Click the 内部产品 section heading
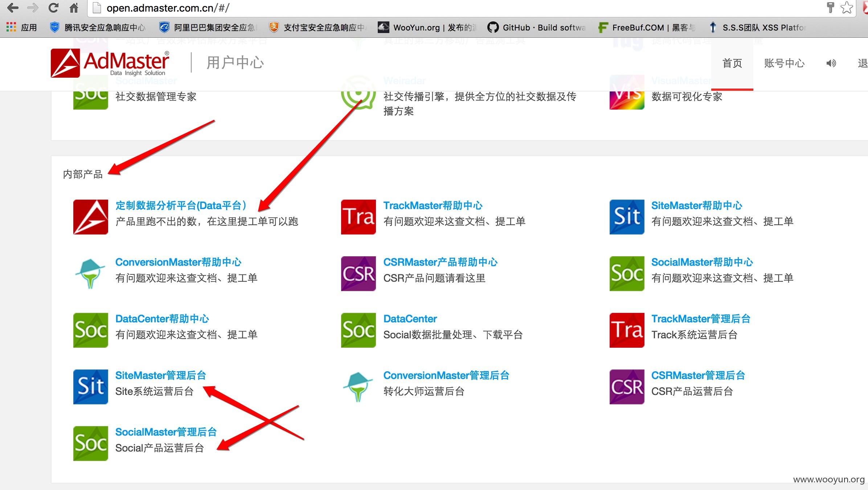This screenshot has height=490, width=868. coord(83,174)
